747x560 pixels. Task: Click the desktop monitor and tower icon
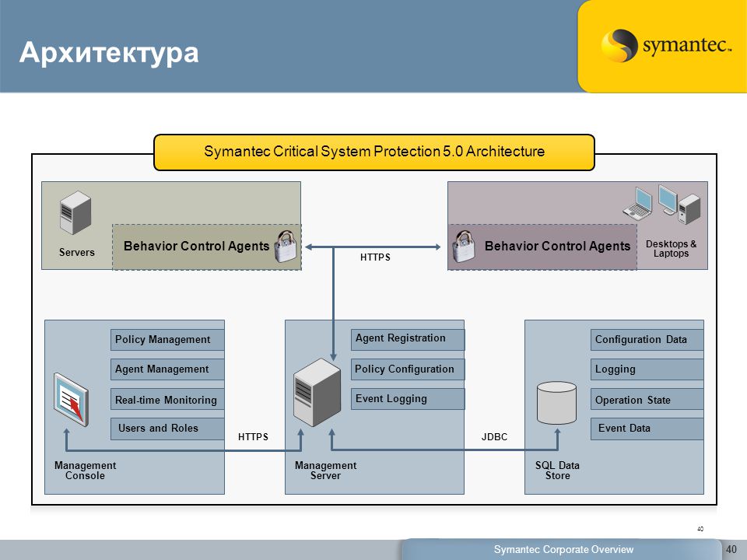pos(679,205)
